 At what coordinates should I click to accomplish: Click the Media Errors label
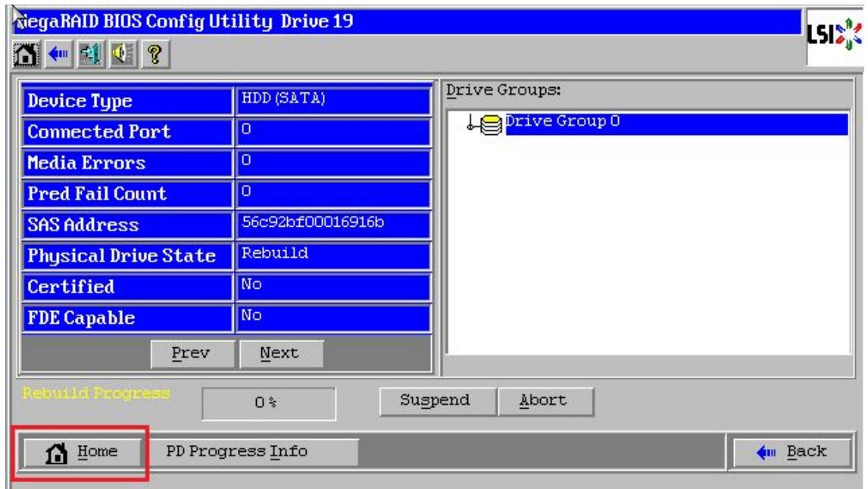[x=86, y=163]
